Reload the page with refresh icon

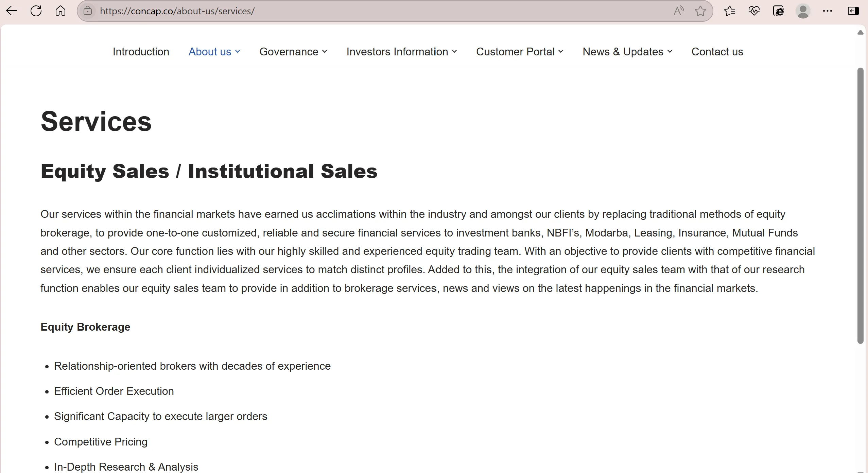coord(36,11)
